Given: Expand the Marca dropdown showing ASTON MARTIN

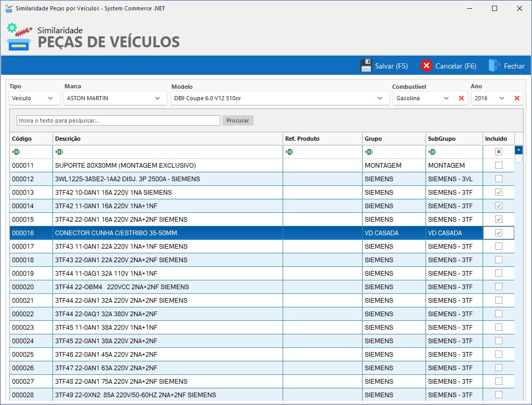Looking at the screenshot, I should click(x=157, y=98).
